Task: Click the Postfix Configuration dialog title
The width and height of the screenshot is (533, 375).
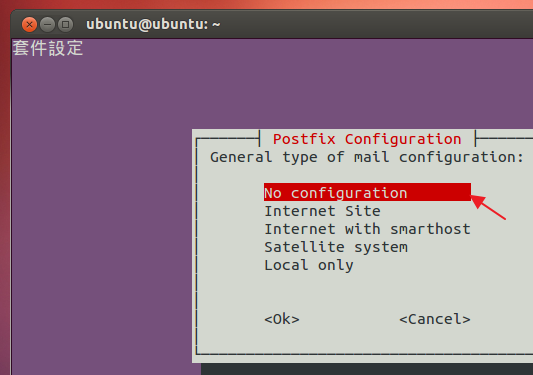Action: tap(367, 139)
